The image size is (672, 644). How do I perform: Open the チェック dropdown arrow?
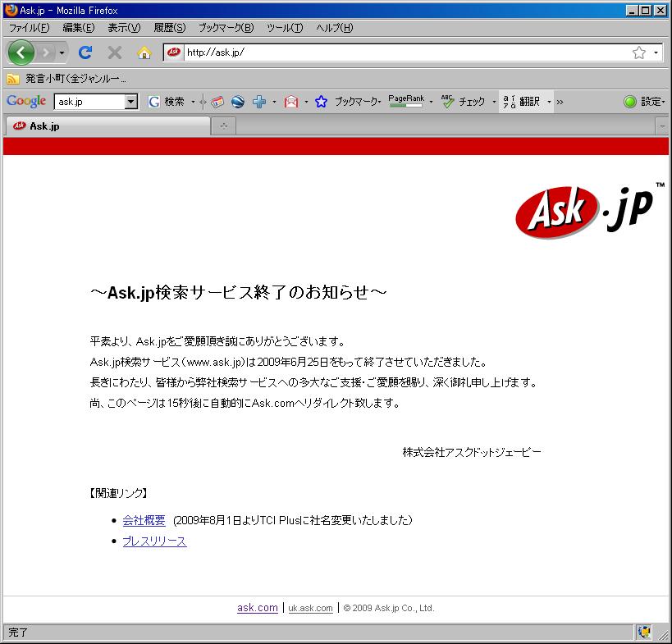click(x=494, y=102)
